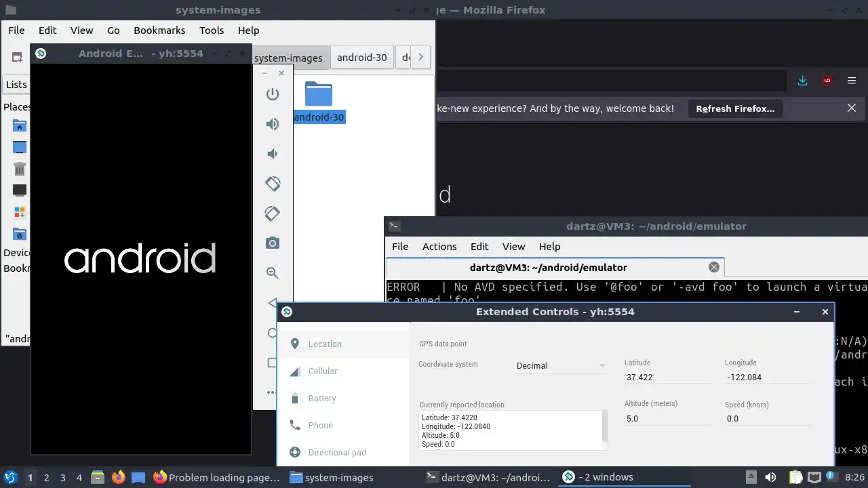Dismiss the Firefox refresh notification bar

pyautogui.click(x=852, y=108)
